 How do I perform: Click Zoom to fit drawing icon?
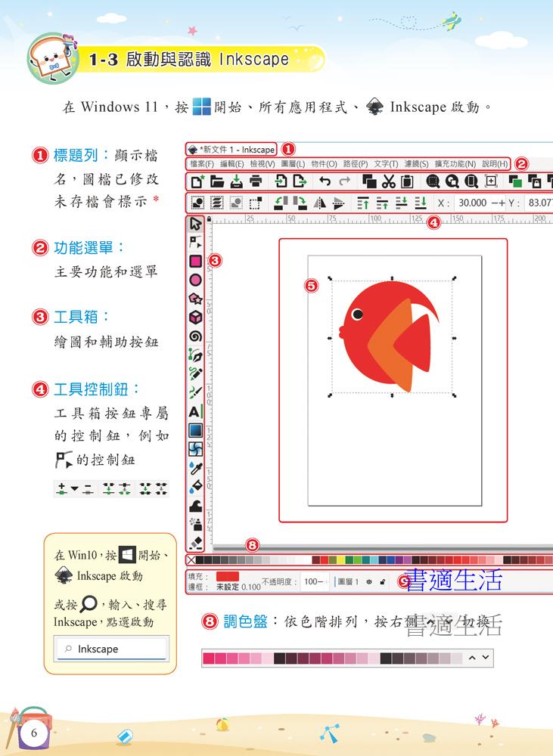(x=452, y=181)
